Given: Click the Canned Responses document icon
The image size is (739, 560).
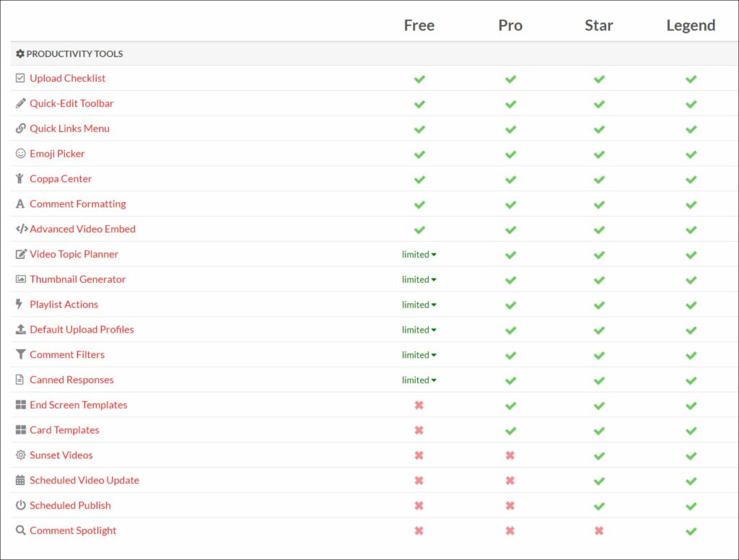Looking at the screenshot, I should (19, 380).
